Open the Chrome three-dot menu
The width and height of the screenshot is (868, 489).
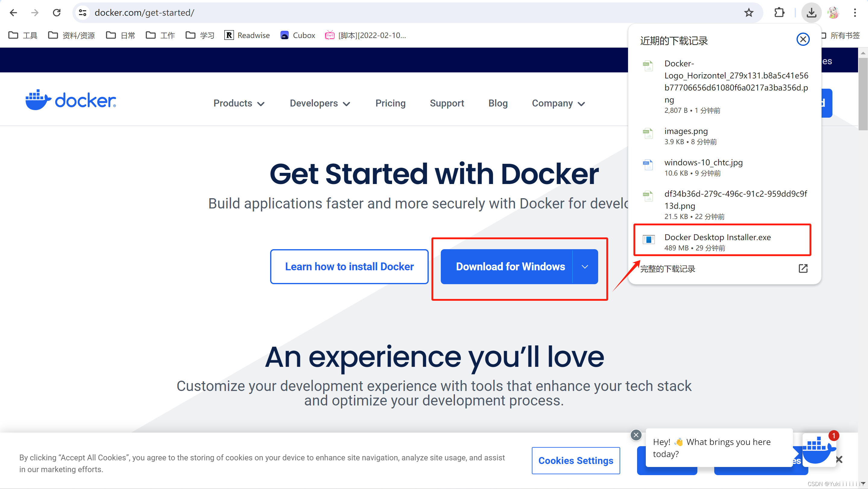click(x=855, y=13)
